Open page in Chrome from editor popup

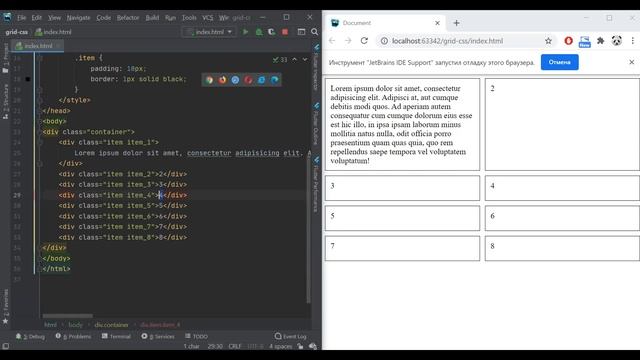coord(209,80)
